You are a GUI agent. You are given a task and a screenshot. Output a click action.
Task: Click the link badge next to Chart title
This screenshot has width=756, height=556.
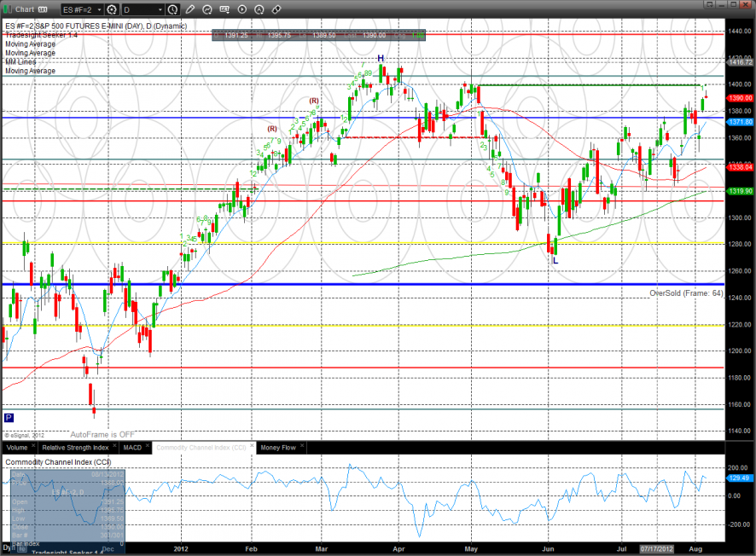click(x=43, y=9)
